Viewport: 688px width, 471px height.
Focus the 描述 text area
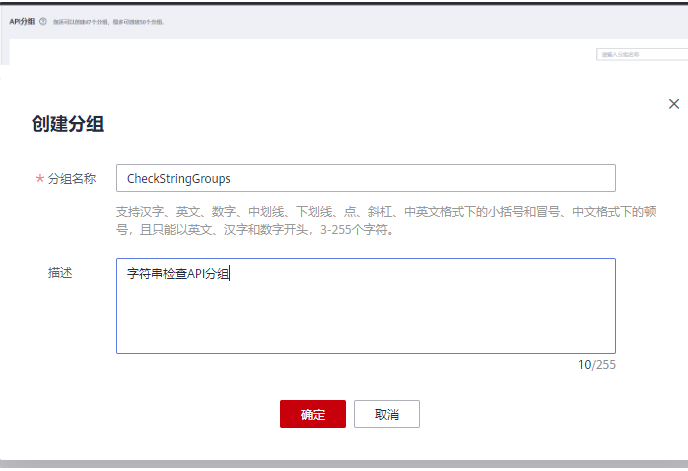click(366, 306)
